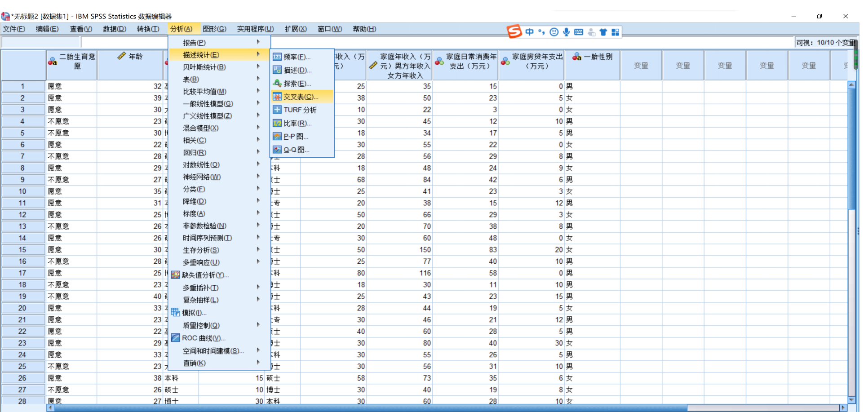Expand the 直销(K) submenu
Image resolution: width=868 pixels, height=412 pixels.
click(220, 363)
